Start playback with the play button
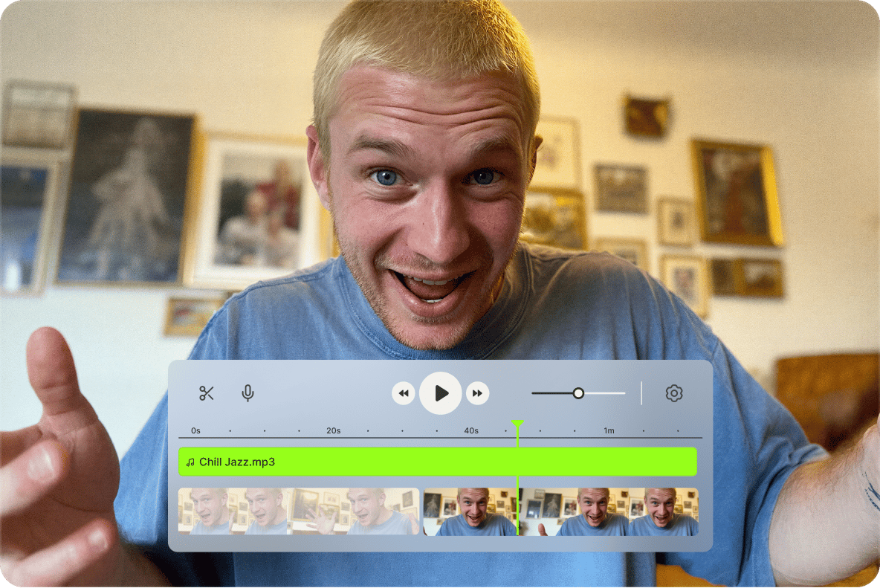The width and height of the screenshot is (880, 588). click(x=441, y=393)
